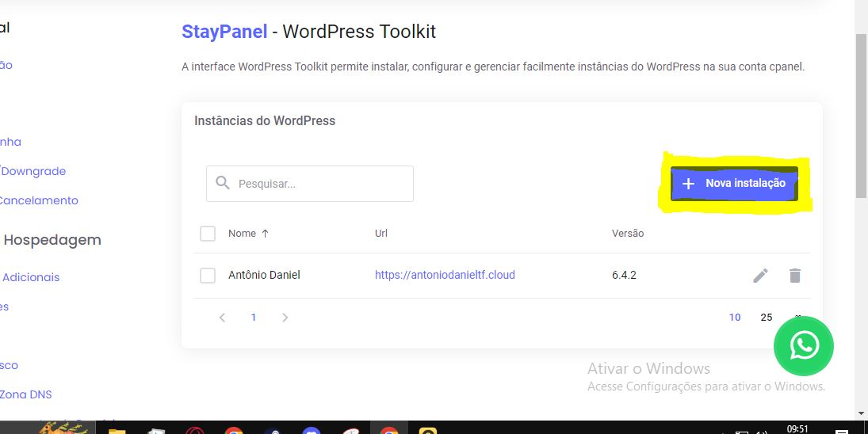Check the Antônio Daniel row checkbox
This screenshot has width=868, height=434.
pyautogui.click(x=208, y=276)
